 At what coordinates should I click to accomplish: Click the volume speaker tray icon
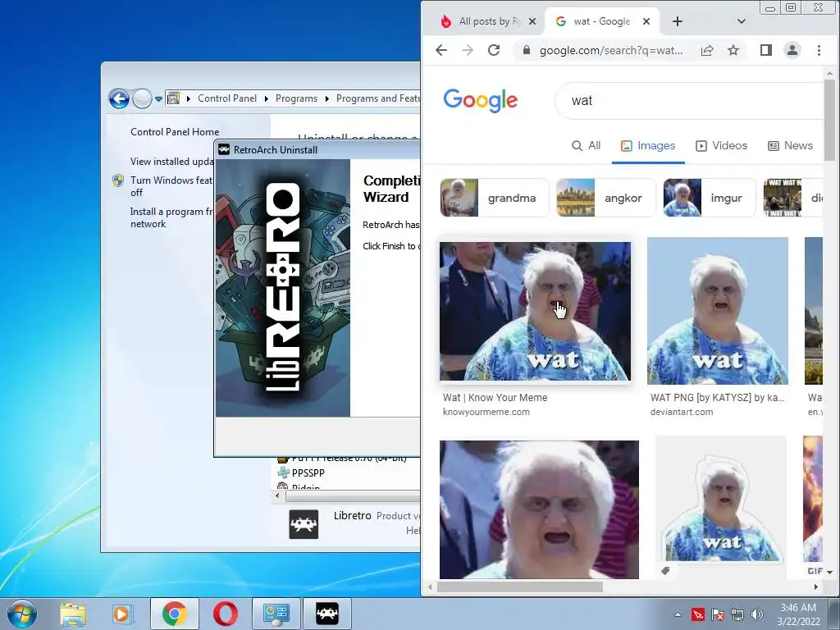point(757,614)
